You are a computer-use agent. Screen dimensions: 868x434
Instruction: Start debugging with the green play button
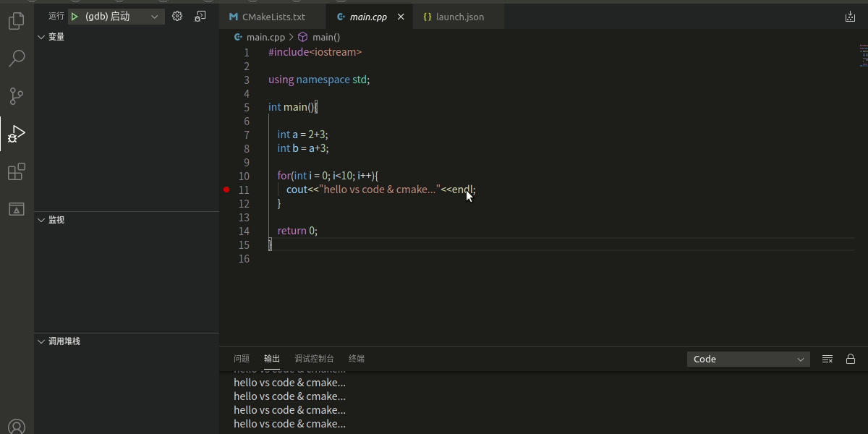(75, 15)
